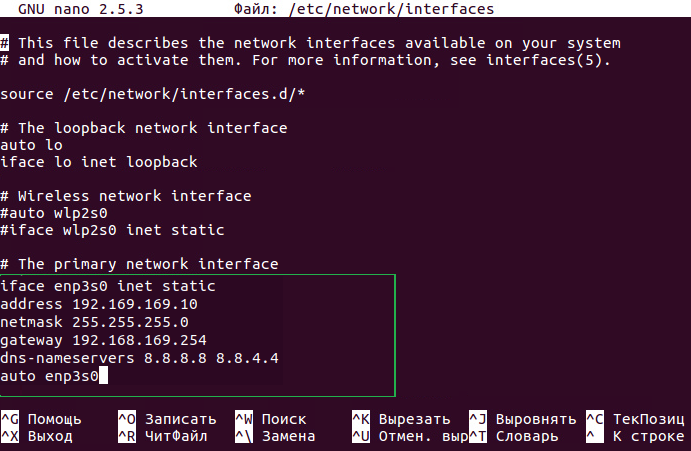Viewport: 691px width, 451px height.
Task: Click the 'dns-nameservers 8.8.8.8 8.8.4.4' line
Action: (x=139, y=358)
